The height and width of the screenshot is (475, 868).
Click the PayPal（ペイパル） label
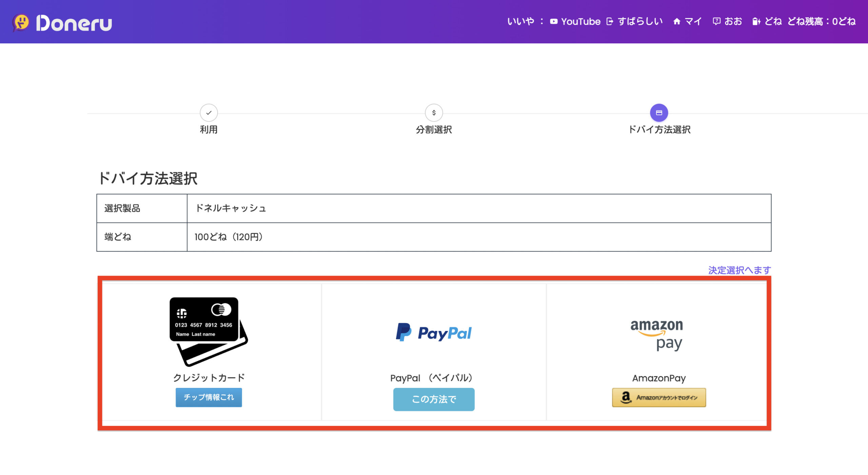[431, 378]
